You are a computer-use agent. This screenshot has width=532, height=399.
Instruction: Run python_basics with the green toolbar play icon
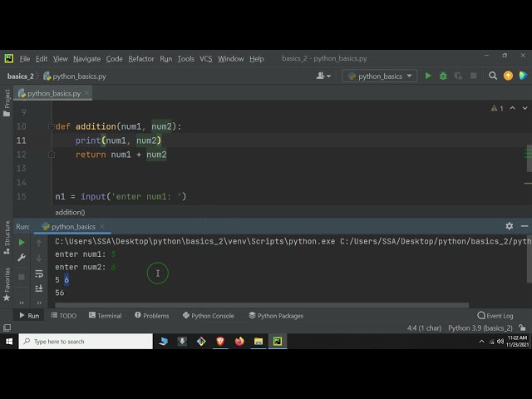428,76
